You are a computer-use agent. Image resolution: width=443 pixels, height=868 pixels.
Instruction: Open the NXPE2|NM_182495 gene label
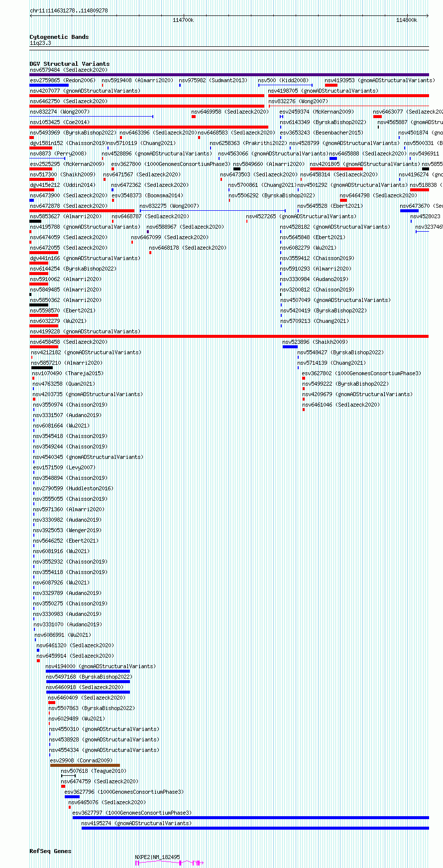point(157,857)
